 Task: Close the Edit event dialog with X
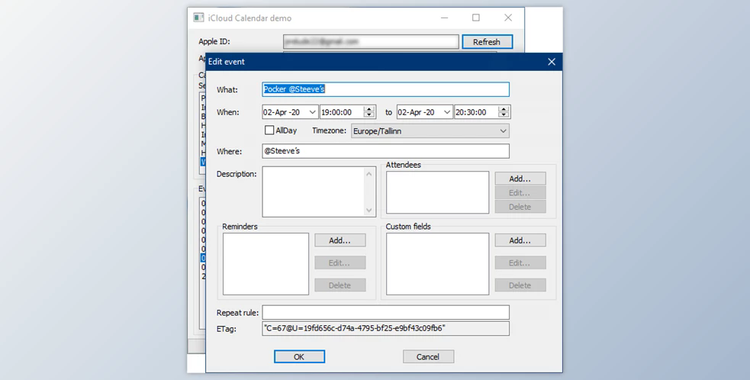(551, 62)
